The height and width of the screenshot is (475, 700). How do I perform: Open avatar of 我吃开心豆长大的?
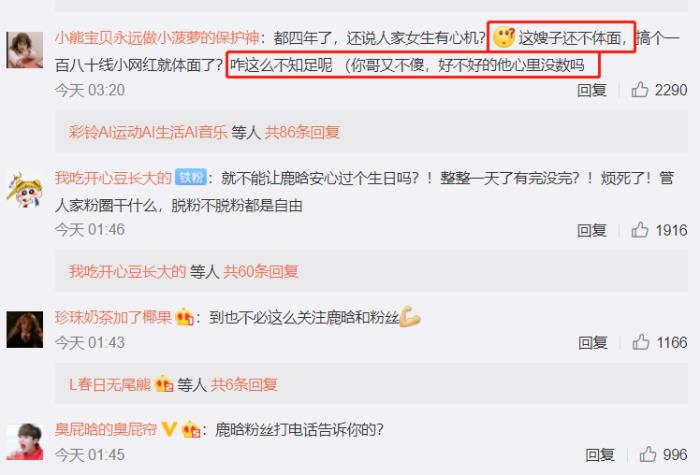click(x=25, y=190)
